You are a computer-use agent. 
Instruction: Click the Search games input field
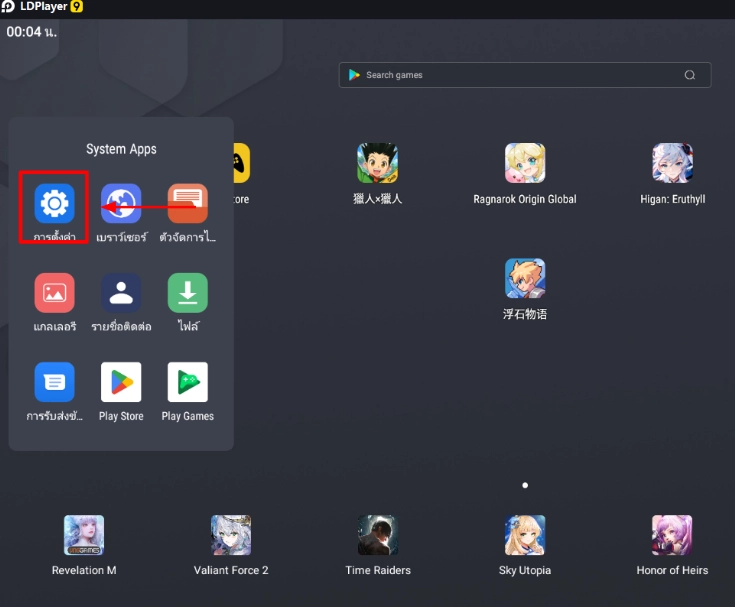(x=510, y=75)
